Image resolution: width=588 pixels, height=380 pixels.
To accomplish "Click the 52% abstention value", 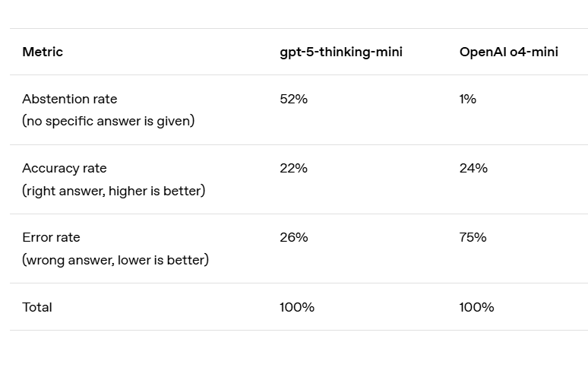I will (x=293, y=99).
